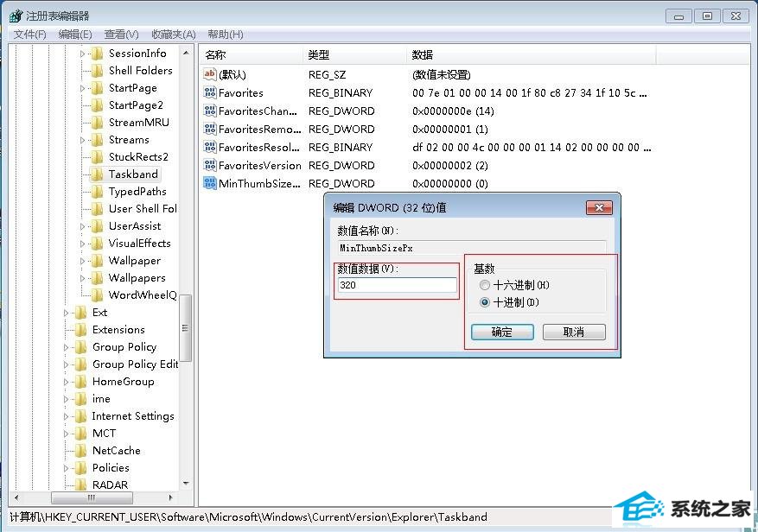Image resolution: width=758 pixels, height=532 pixels.
Task: Expand the StartPage tree node
Action: click(x=82, y=88)
